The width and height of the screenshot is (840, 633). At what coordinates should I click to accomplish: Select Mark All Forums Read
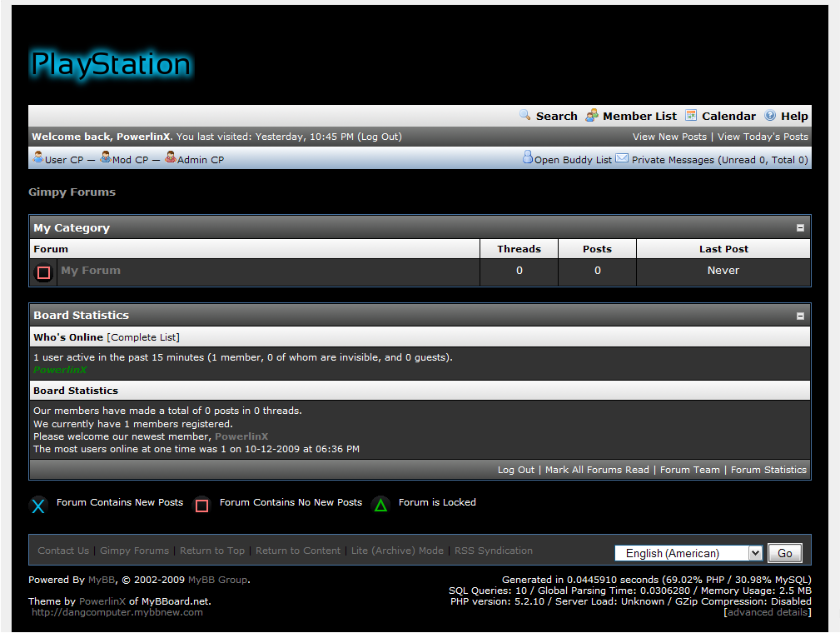click(x=597, y=470)
